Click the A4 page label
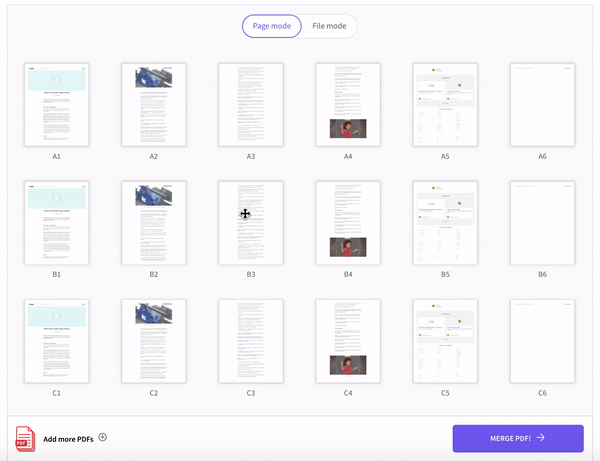Viewport: 600px width, 461px height. point(348,156)
